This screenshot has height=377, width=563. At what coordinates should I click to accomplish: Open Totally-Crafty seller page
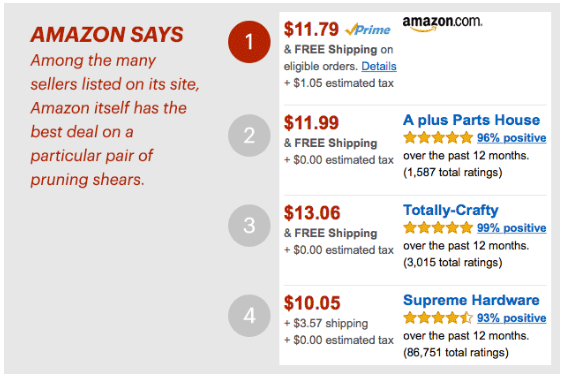tap(451, 210)
